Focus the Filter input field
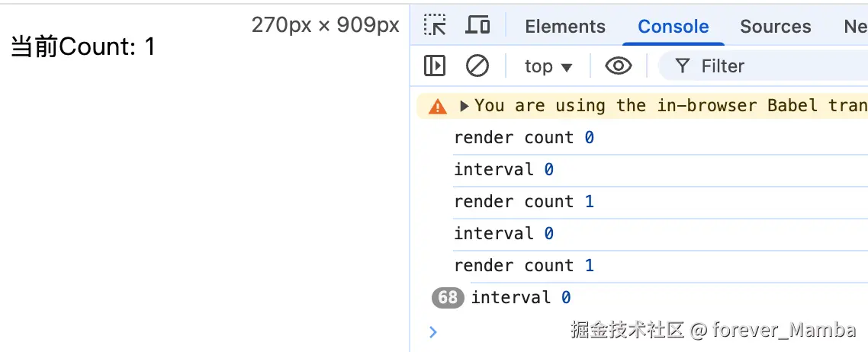 tap(764, 66)
